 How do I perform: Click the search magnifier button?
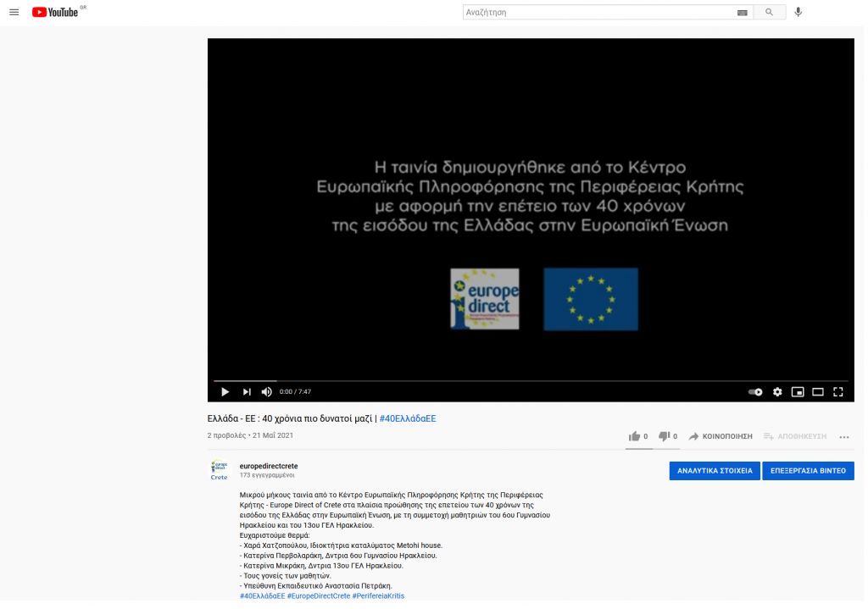pyautogui.click(x=769, y=13)
